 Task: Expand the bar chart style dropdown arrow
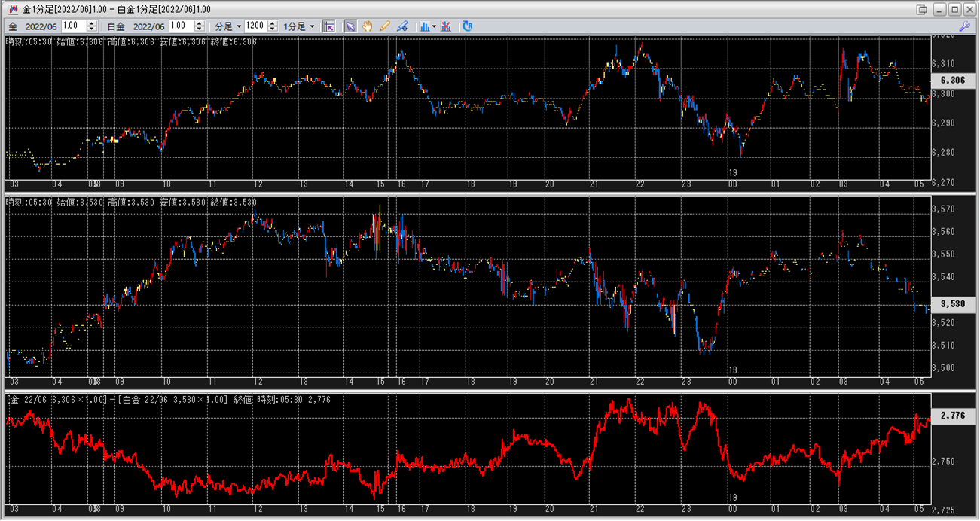point(434,26)
